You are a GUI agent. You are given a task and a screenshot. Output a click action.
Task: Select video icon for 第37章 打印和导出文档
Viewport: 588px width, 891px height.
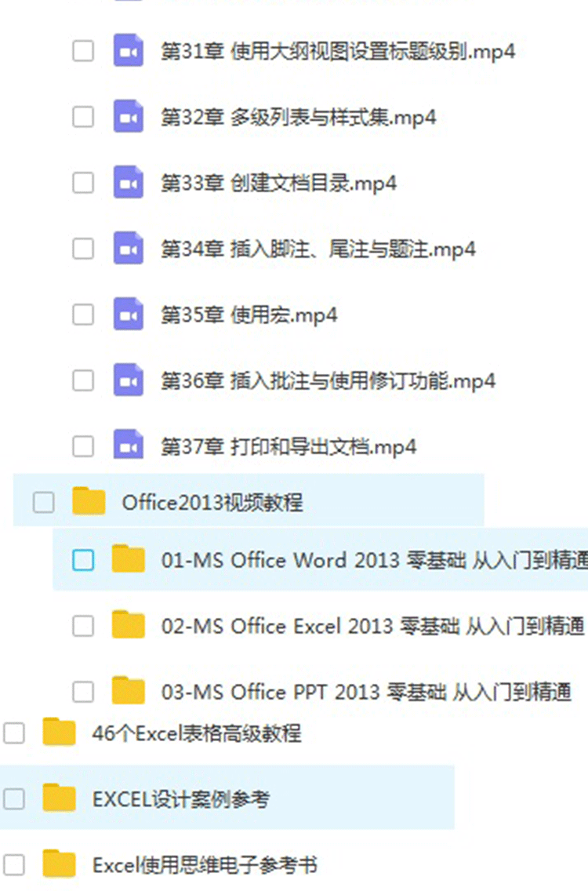click(x=128, y=445)
